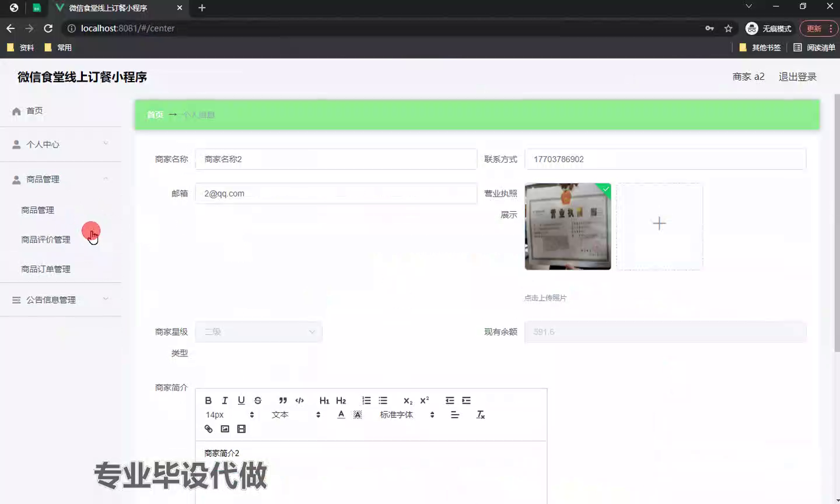Clear text formatting in editor
Screen dimensions: 840x504
pyautogui.click(x=480, y=415)
